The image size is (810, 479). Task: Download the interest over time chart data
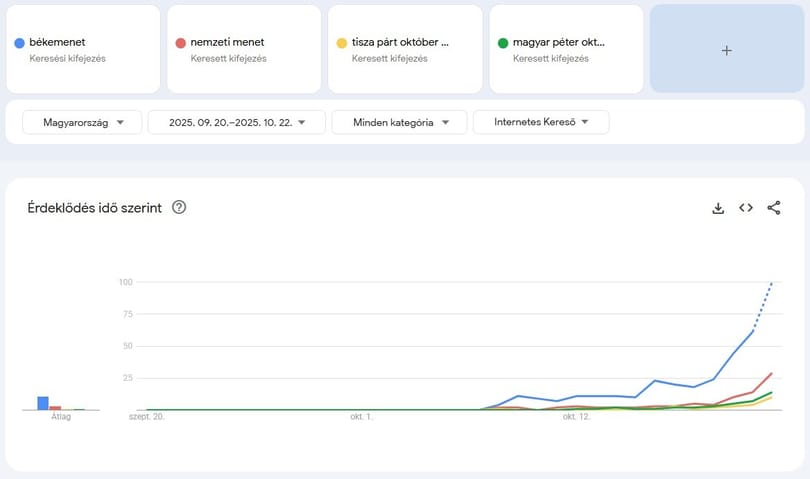(718, 208)
